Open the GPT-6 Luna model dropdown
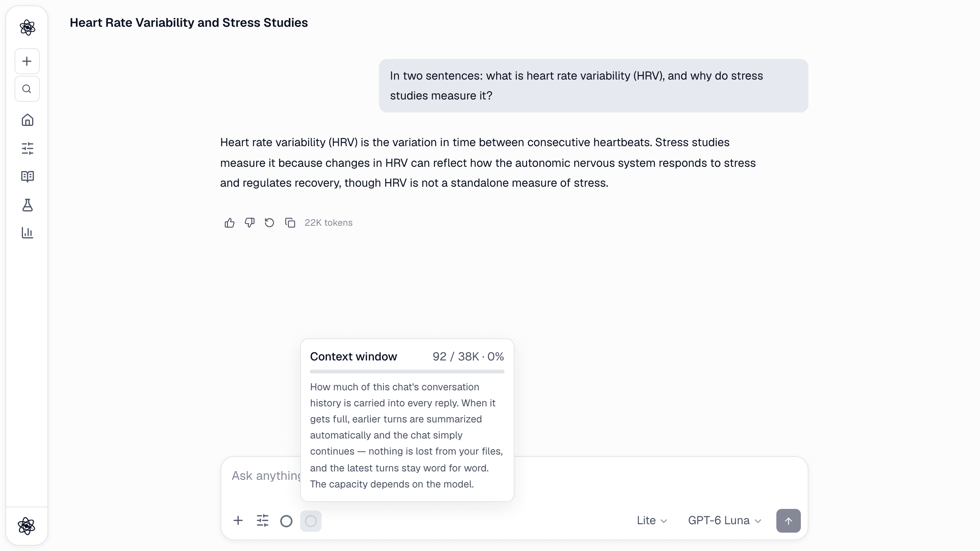The width and height of the screenshot is (980, 551). pos(724,521)
